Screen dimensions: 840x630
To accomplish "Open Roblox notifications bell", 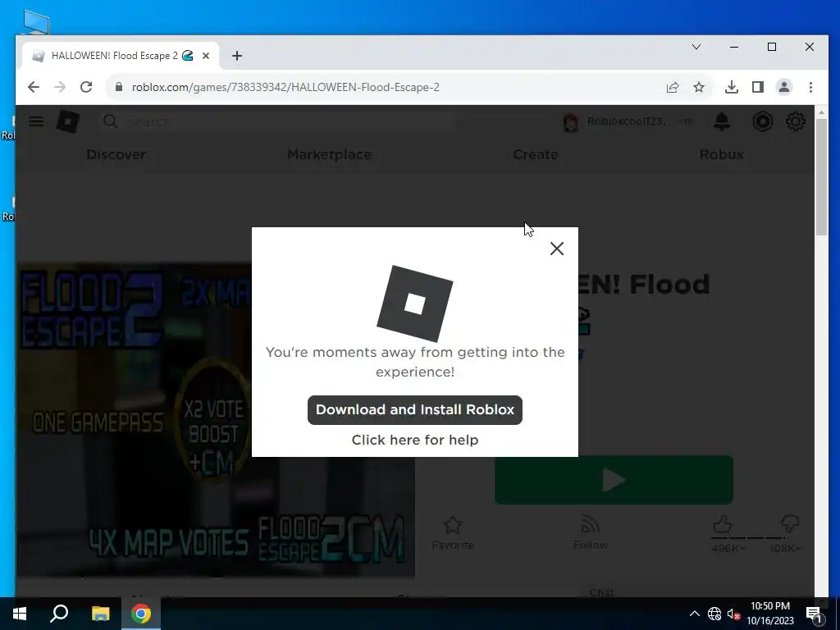I will pos(722,121).
